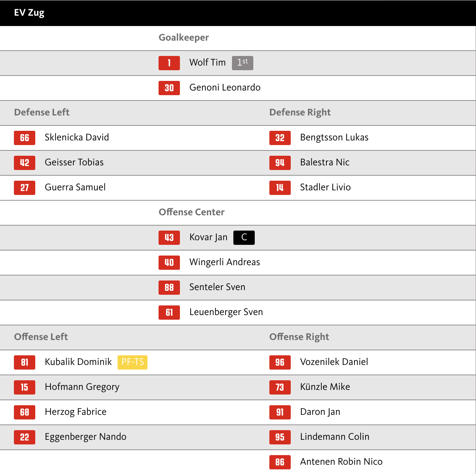Click the number 30 jersey badge
Viewport: 476px width, 474px height.
click(169, 88)
